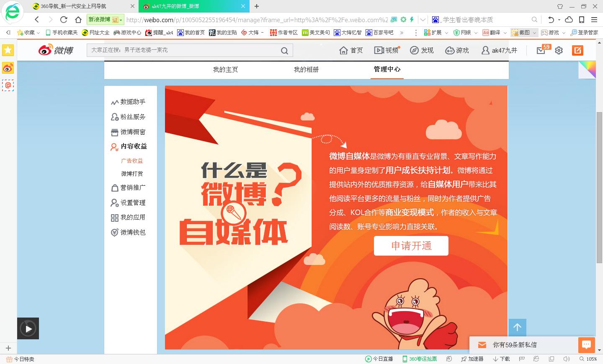Click the Weibo logo in header

click(x=56, y=50)
